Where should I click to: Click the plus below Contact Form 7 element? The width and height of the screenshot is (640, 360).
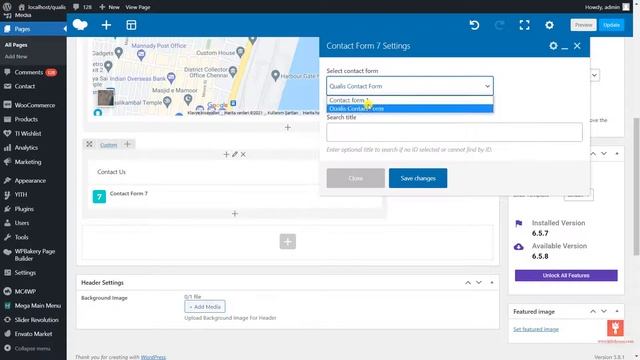235,213
